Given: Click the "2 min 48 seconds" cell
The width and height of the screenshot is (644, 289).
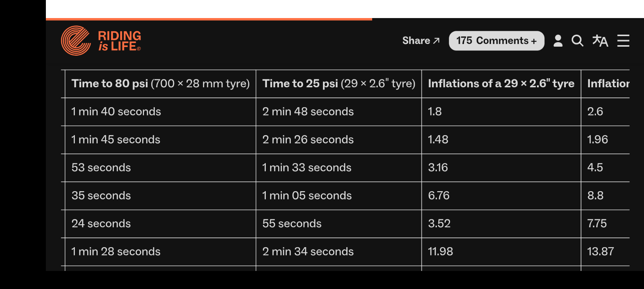Looking at the screenshot, I should pos(308,112).
